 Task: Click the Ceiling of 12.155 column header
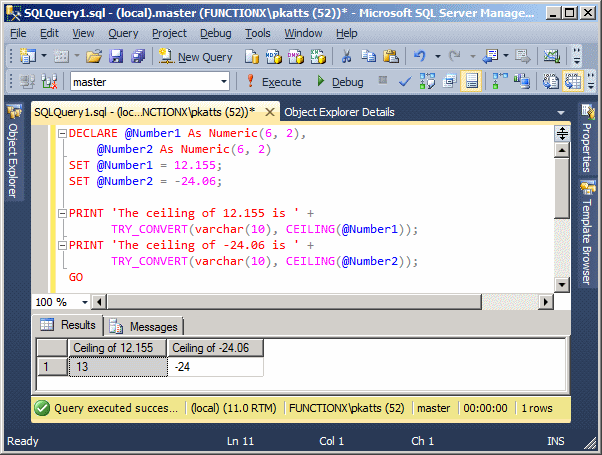(x=117, y=348)
